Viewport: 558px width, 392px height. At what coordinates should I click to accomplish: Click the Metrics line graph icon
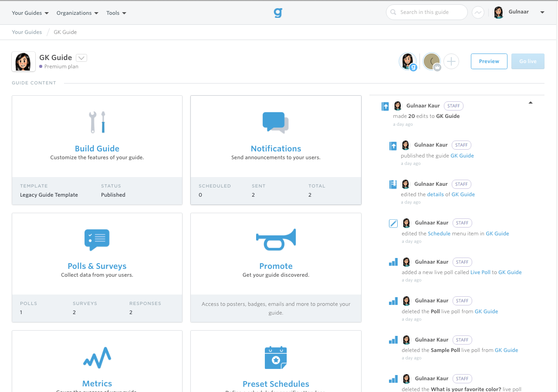(97, 357)
